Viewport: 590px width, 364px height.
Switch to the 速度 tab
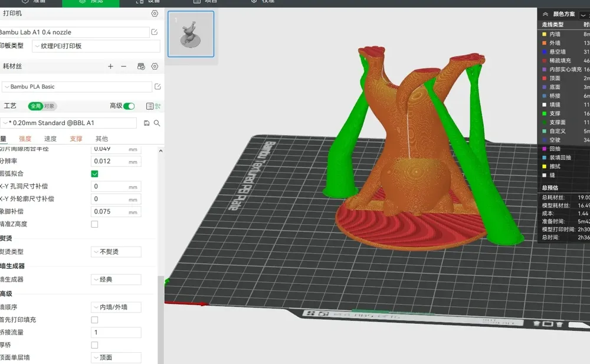(50, 139)
